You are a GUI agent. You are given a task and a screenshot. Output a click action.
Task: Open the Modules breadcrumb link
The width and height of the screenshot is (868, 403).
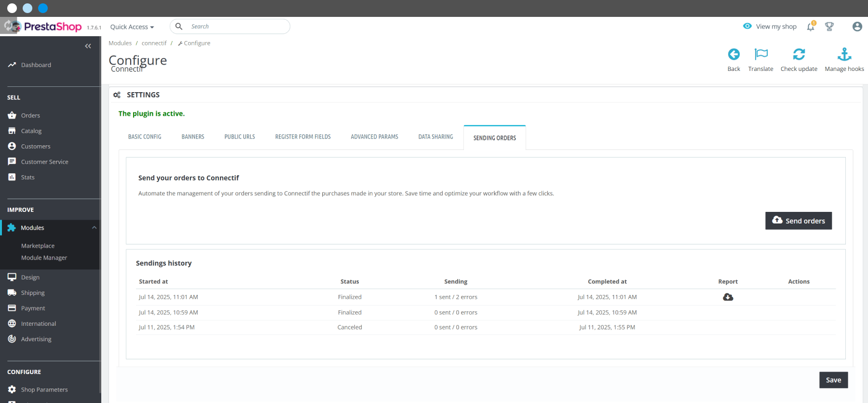120,43
